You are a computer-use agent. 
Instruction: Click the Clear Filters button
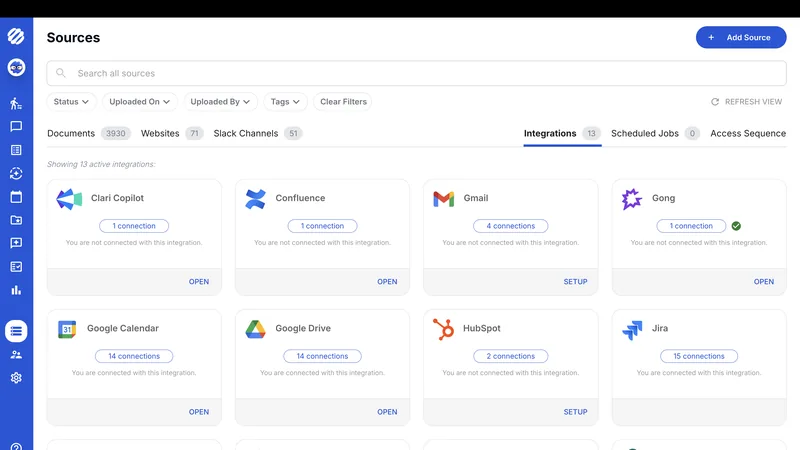pos(343,102)
